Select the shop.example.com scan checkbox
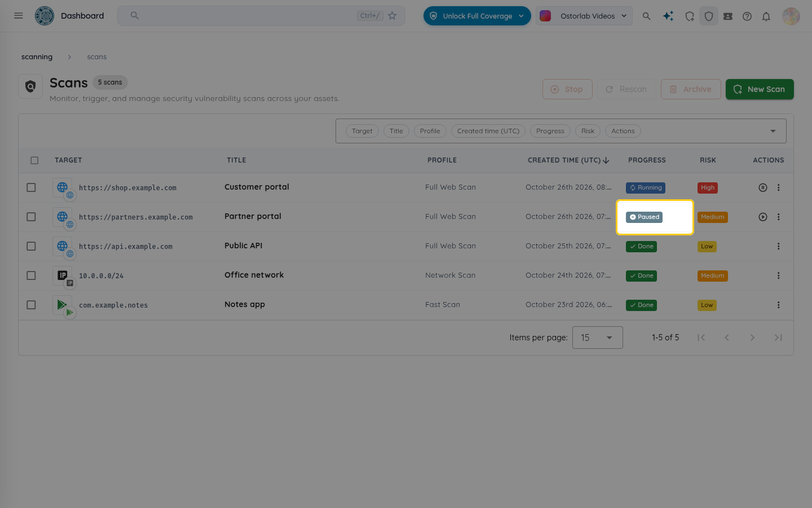 (x=31, y=187)
